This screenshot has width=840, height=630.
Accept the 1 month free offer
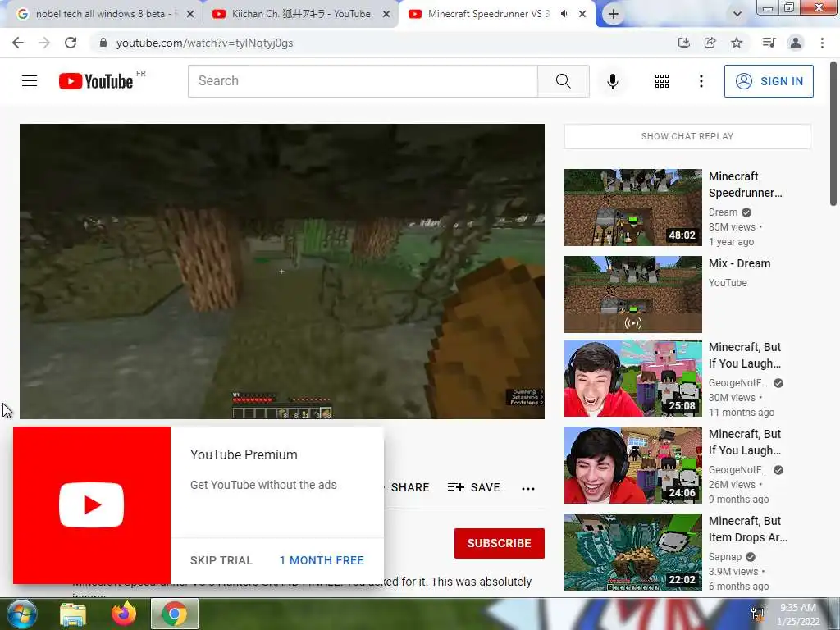point(322,560)
